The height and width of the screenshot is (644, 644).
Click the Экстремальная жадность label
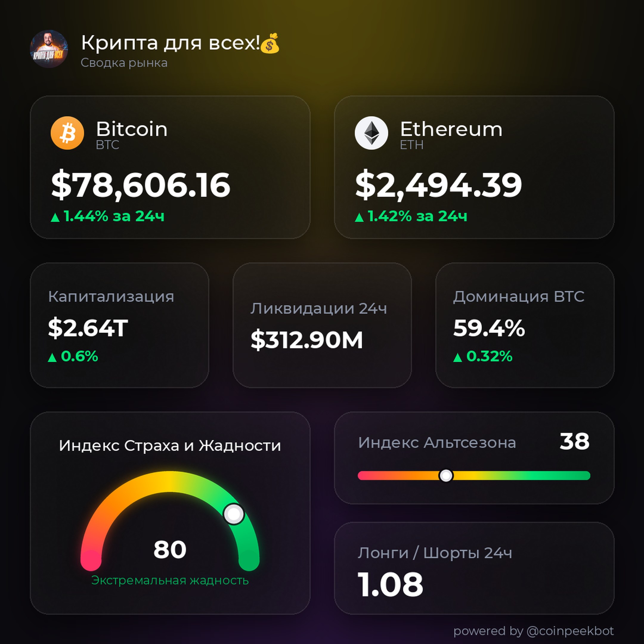tap(170, 580)
